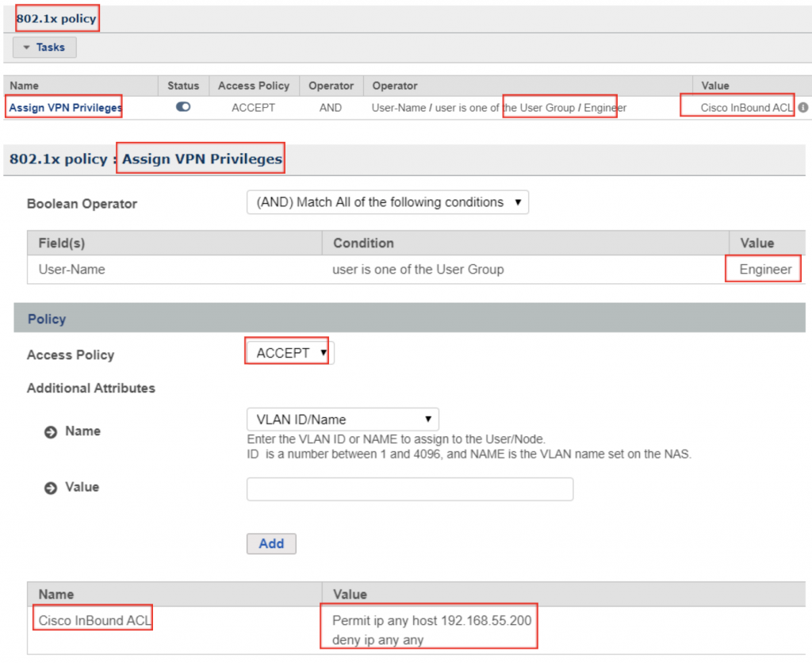Select the User-Name condition row
The height and width of the screenshot is (663, 812).
coord(72,270)
